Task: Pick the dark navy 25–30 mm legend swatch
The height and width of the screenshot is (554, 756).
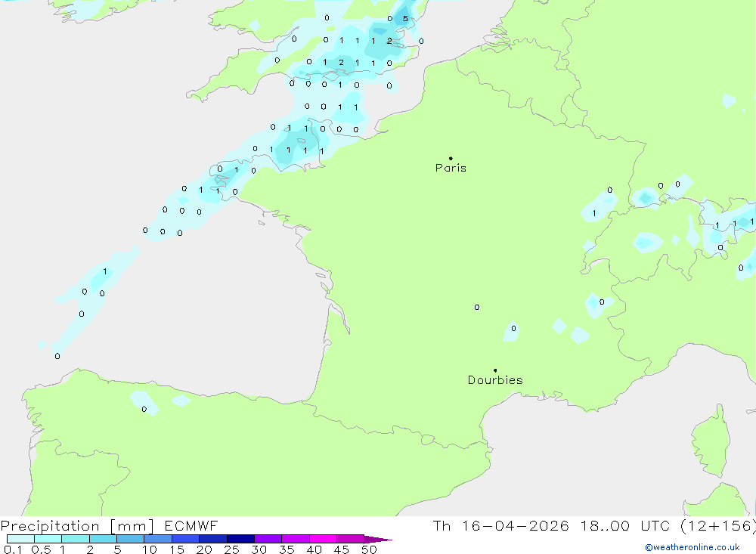Action: 240,540
